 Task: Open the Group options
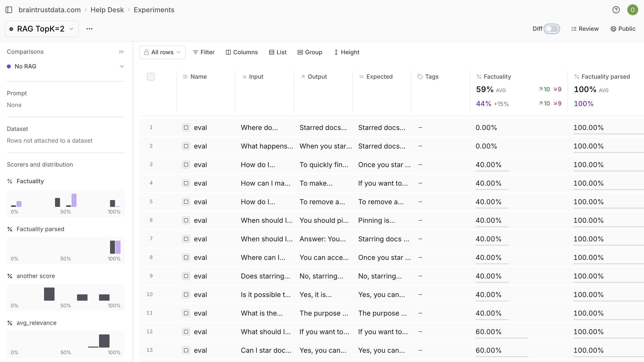[310, 52]
